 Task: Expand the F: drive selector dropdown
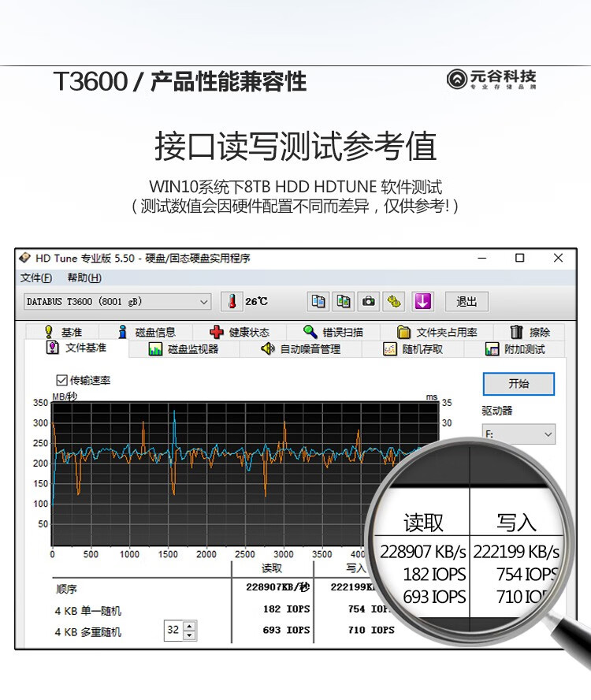pos(519,434)
